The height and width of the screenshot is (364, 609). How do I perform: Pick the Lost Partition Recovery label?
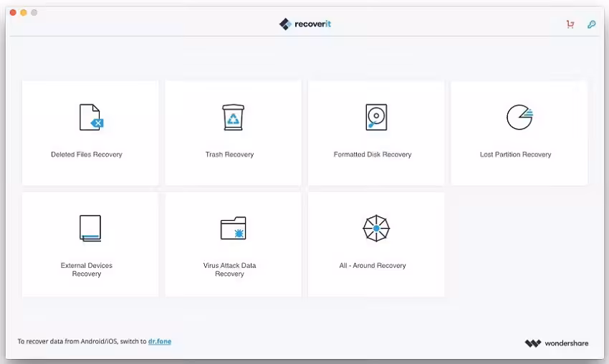coord(515,155)
